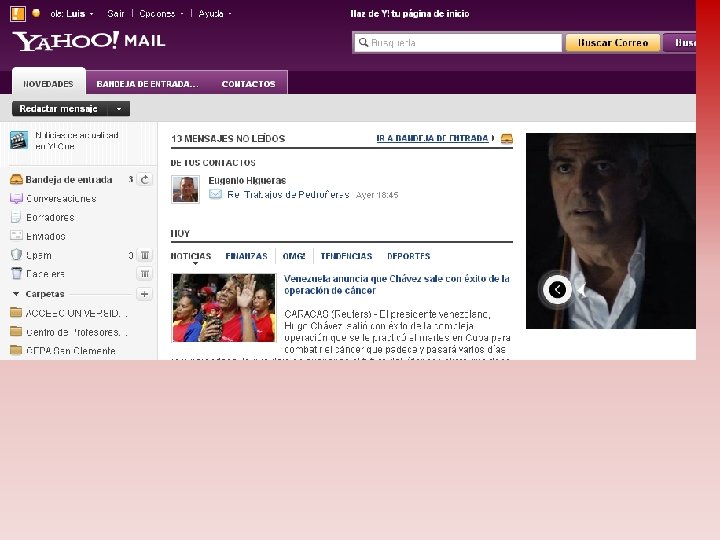Open the Re: Trabajos de Pedroñeras message
Screen dimensions: 720x540
pyautogui.click(x=288, y=195)
